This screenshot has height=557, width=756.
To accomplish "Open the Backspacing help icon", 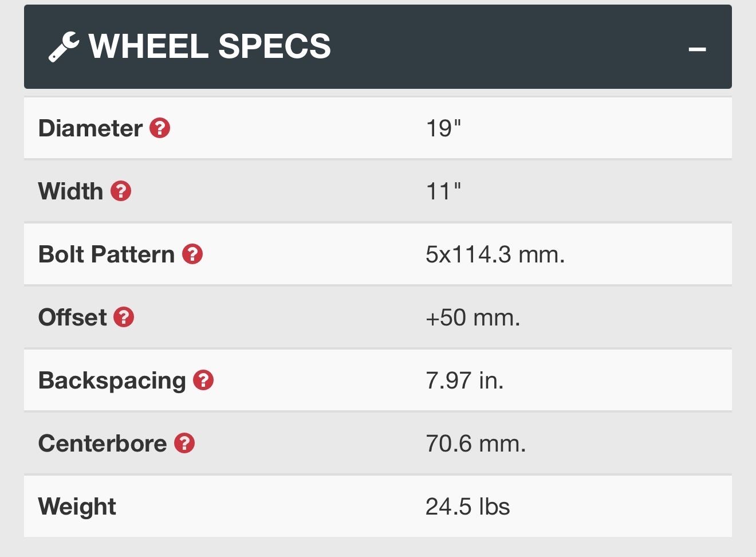I will coord(203,380).
